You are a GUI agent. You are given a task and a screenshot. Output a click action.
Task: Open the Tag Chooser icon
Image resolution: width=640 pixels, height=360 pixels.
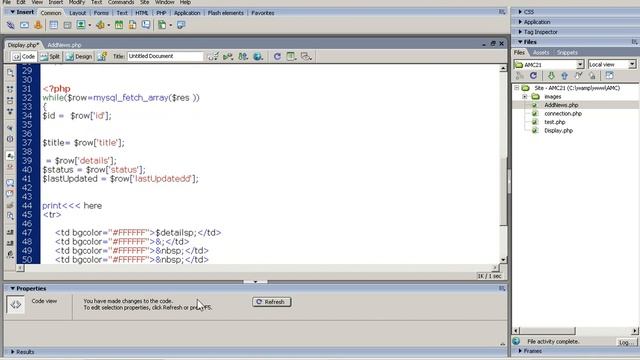click(x=181, y=25)
